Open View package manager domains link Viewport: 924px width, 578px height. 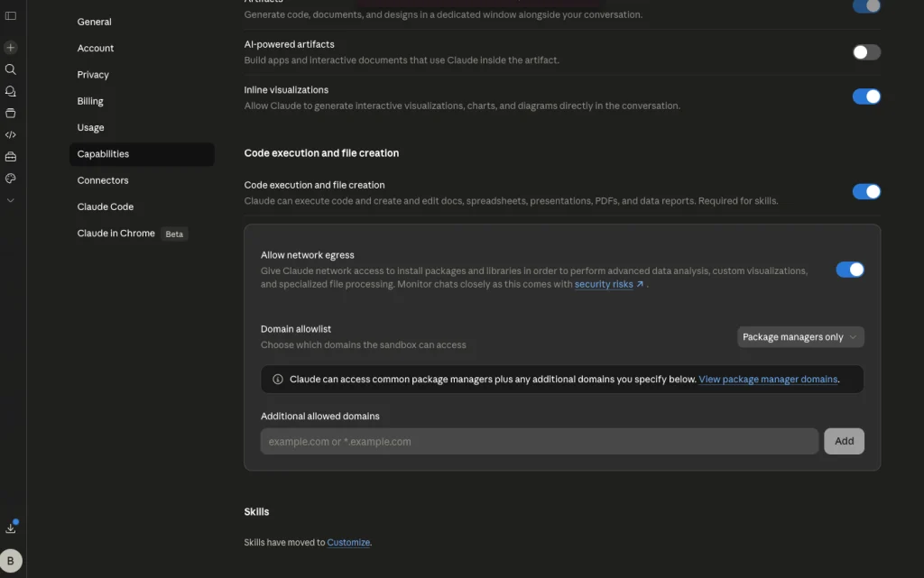click(768, 380)
